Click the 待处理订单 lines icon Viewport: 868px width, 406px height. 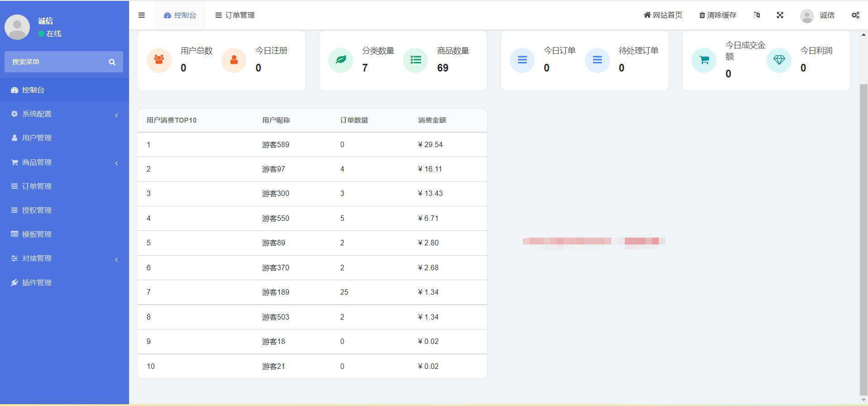(x=597, y=60)
